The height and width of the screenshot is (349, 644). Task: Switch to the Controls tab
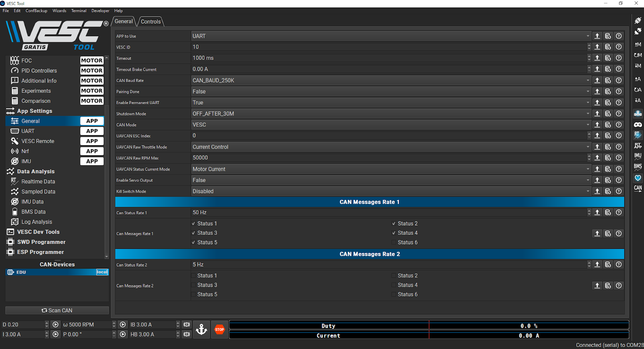(151, 22)
